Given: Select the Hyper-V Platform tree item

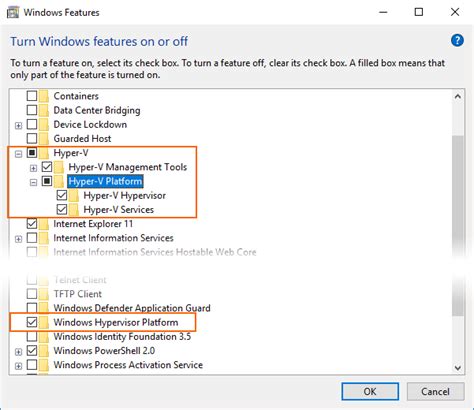Looking at the screenshot, I should (105, 181).
